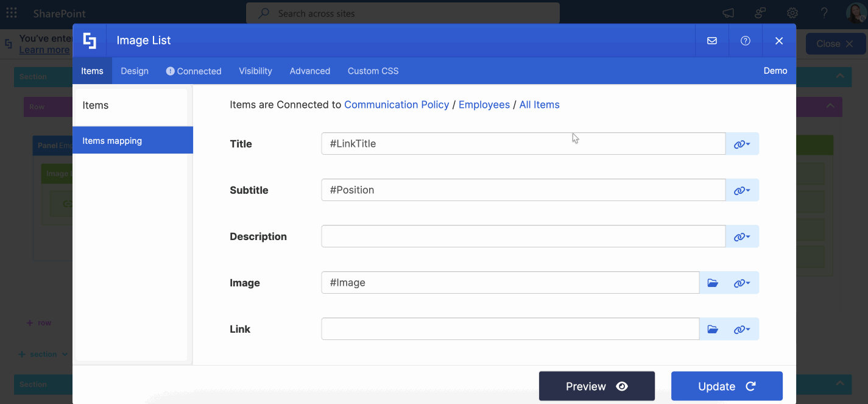
Task: Click the megaphone icon in SharePoint top bar
Action: [728, 13]
